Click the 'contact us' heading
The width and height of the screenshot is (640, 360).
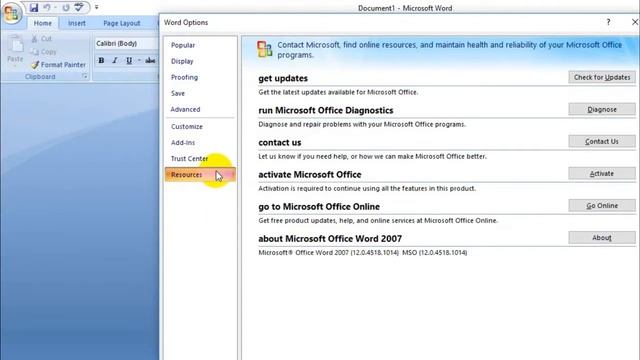(x=280, y=142)
